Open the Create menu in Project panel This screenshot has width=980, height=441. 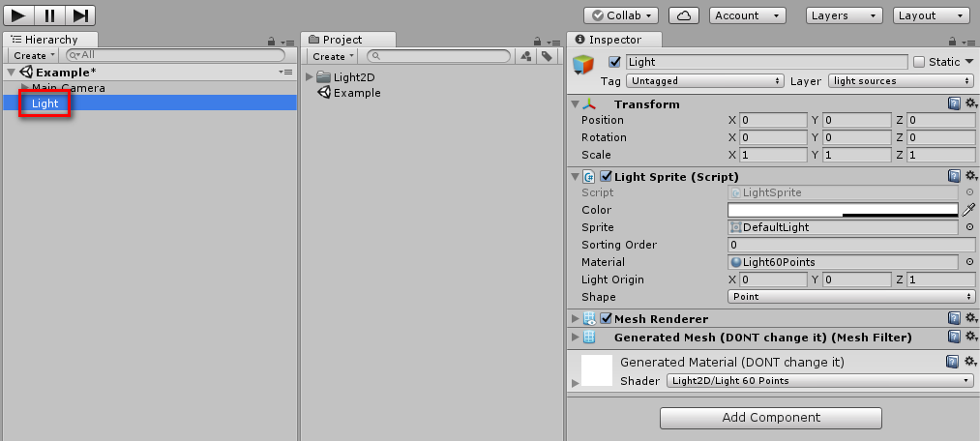[x=332, y=56]
